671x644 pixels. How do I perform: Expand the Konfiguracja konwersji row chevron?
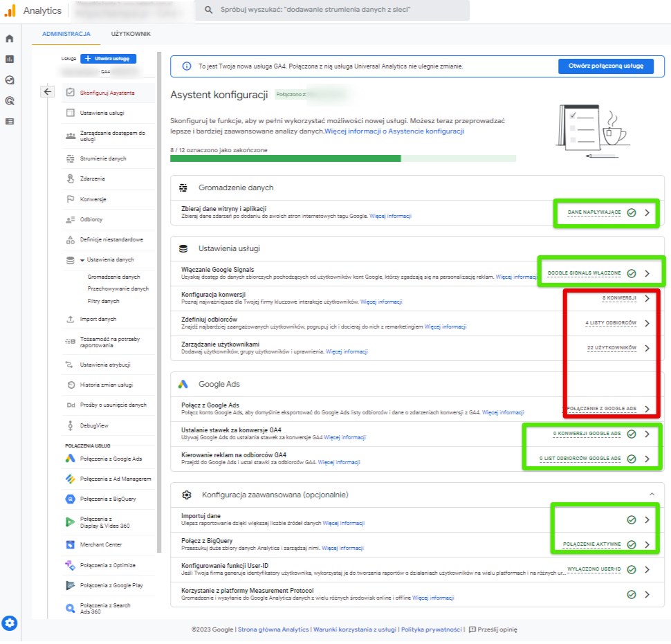pos(648,299)
